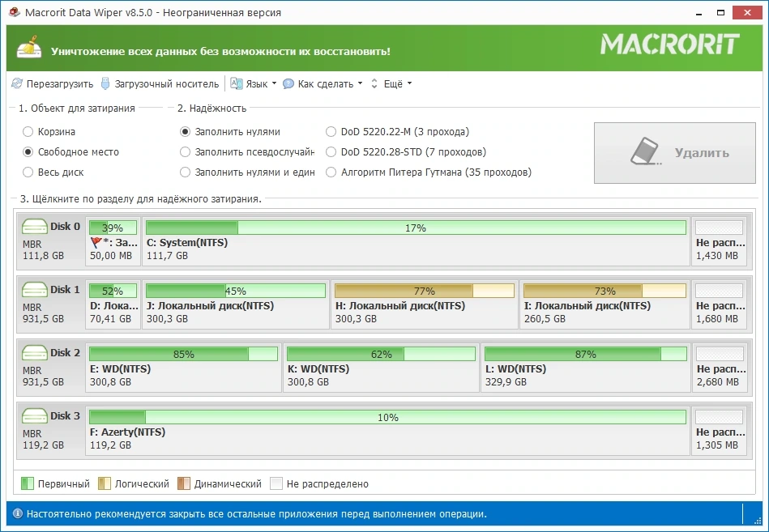The image size is (769, 532).
Task: Click the Disk 0 drive icon
Action: pos(34,226)
